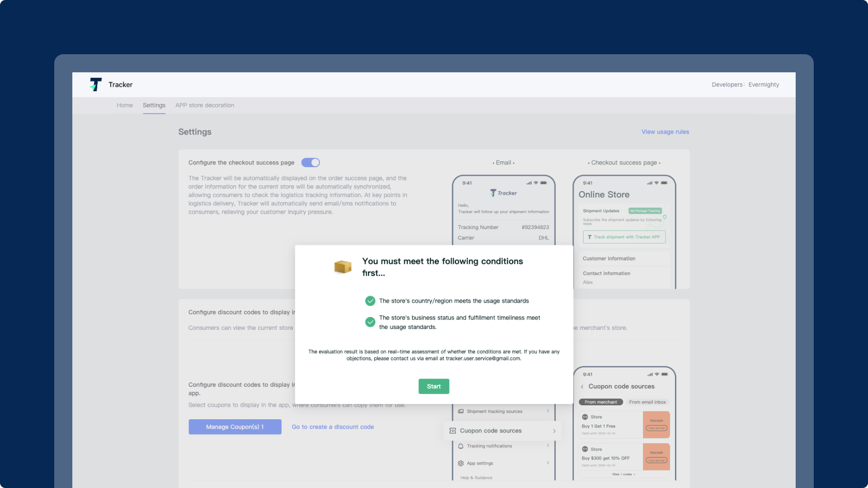Expand Cuopon code sources chevron
Viewport: 868px width, 488px height.
(x=554, y=431)
